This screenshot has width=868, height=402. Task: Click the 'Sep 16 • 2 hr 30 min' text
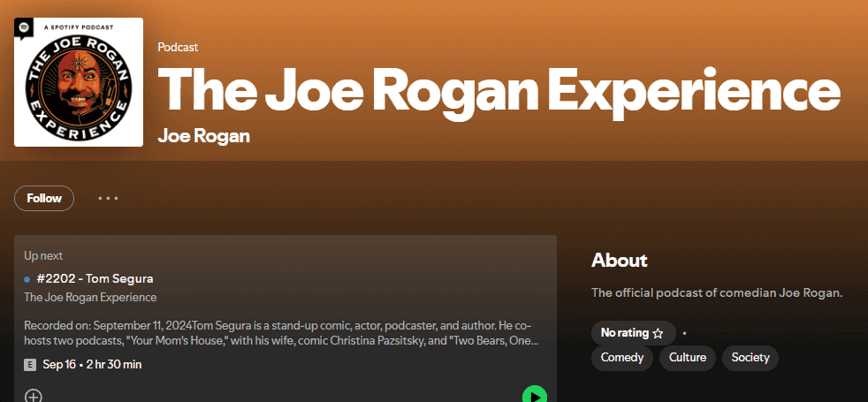(92, 365)
